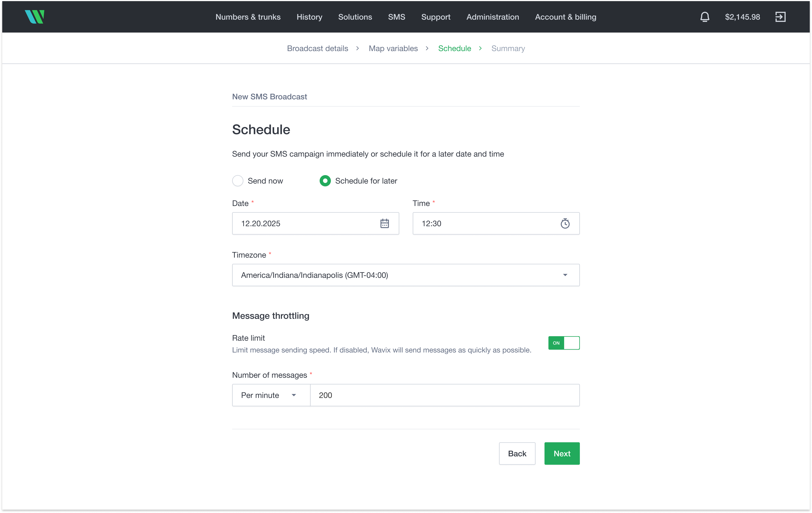Click the logout icon

tap(781, 17)
